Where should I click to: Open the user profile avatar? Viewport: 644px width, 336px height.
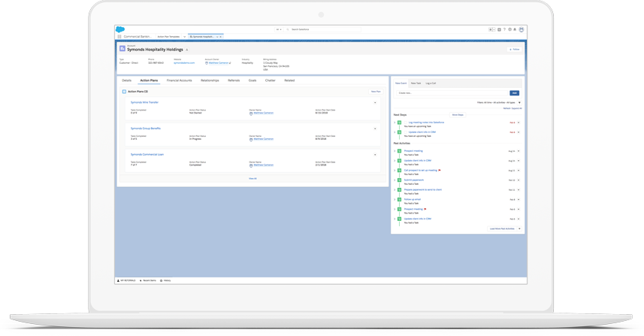pos(522,29)
